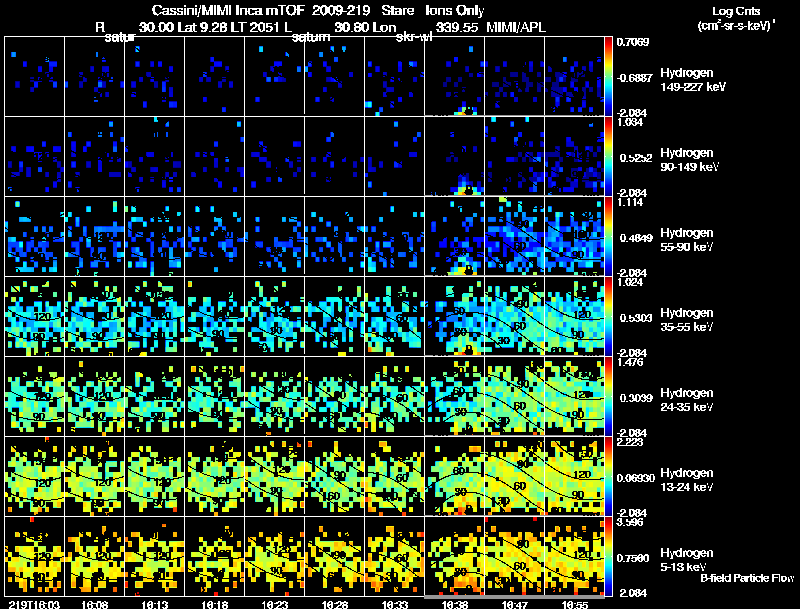Open the 5-13 keV image panel at 16:03

[x=34, y=557]
